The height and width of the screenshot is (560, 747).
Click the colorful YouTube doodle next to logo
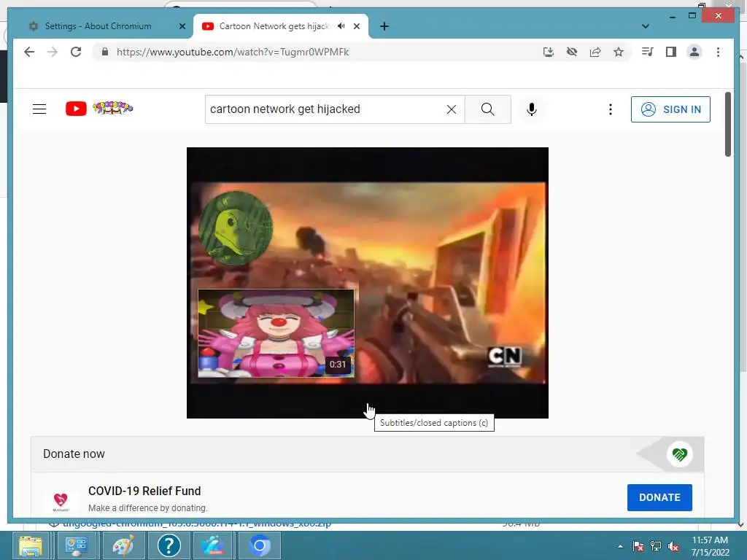113,108
